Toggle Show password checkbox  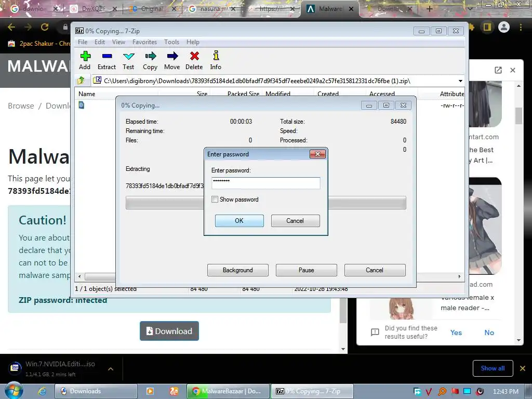[x=215, y=199]
